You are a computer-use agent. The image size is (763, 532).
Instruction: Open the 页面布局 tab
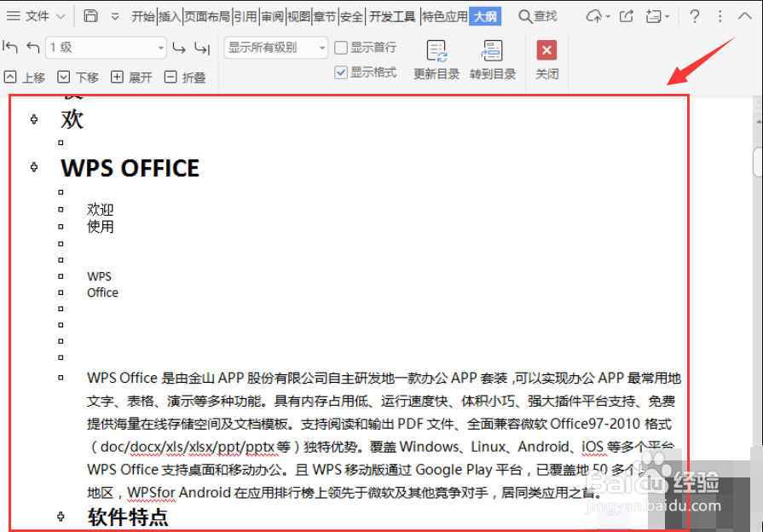[207, 16]
